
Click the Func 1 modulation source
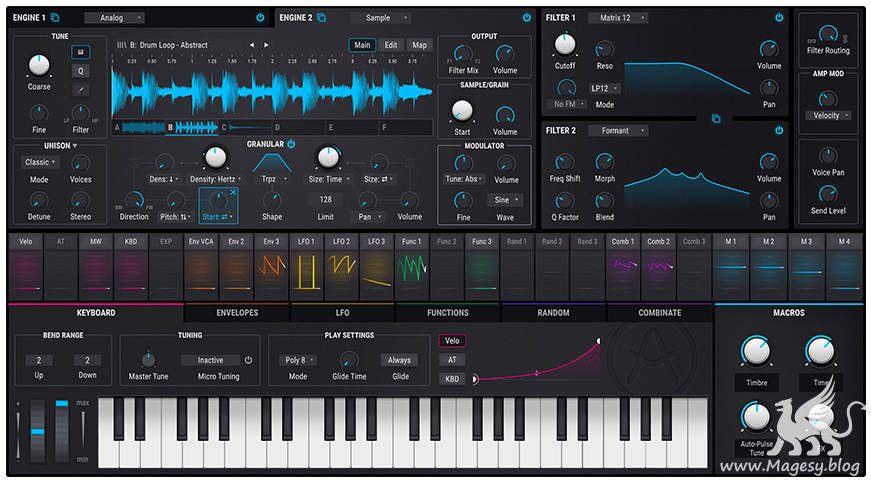click(x=412, y=267)
